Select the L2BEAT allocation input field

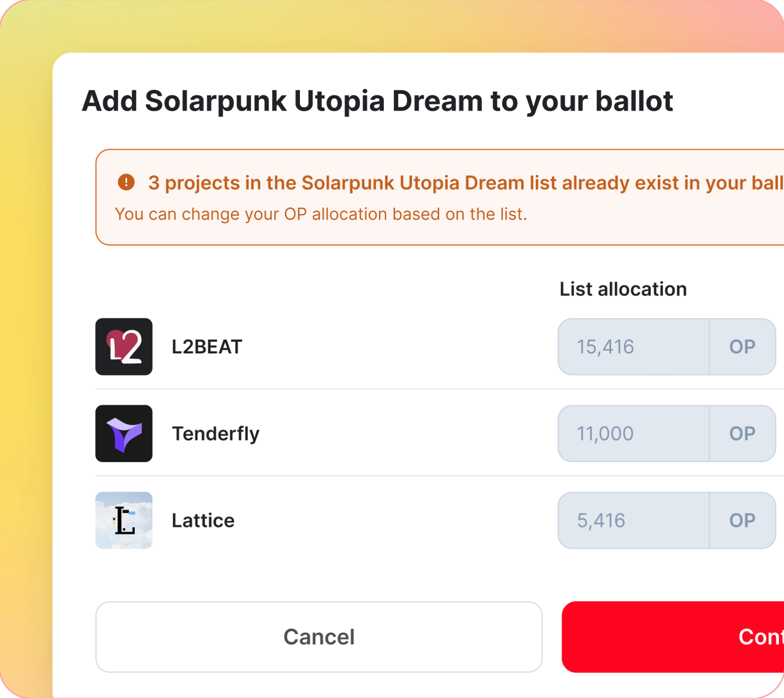633,347
